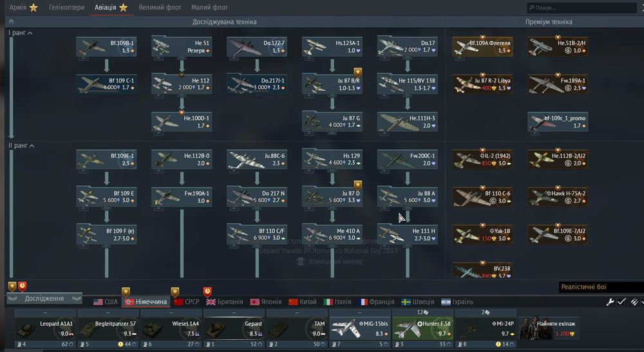Select the He.111H-3 bomber card
This screenshot has height=352, width=644.
[407, 122]
